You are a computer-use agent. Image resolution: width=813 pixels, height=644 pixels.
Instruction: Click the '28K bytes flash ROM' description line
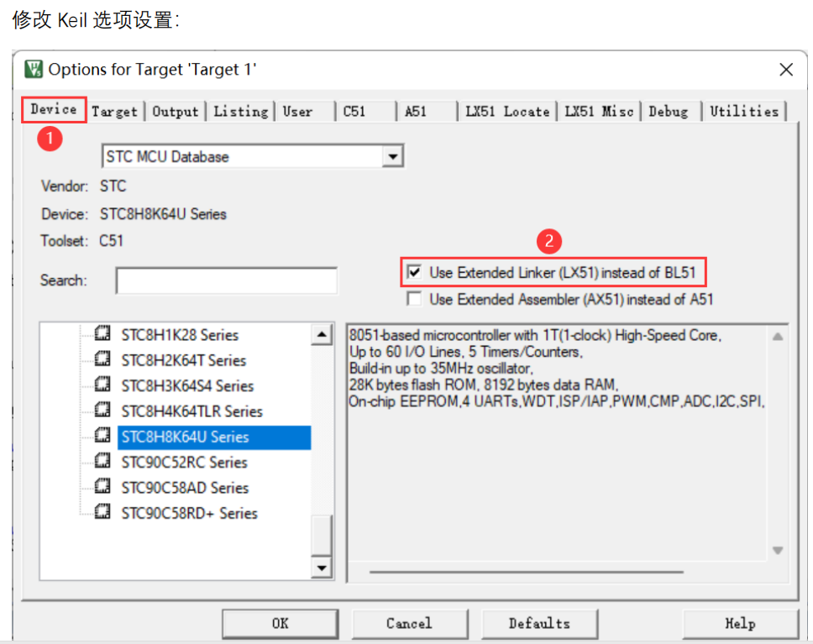483,385
